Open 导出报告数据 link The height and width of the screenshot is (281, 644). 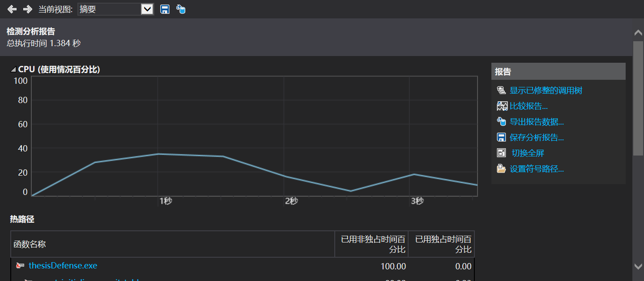[x=537, y=122]
